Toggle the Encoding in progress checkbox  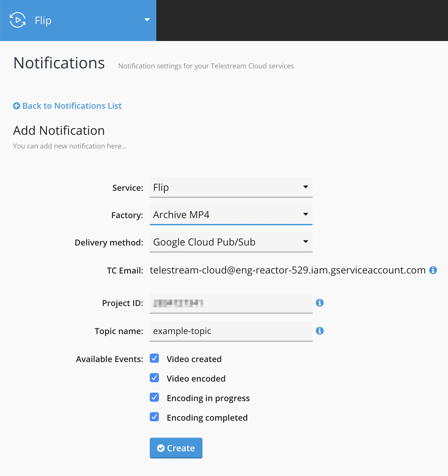pyautogui.click(x=154, y=397)
